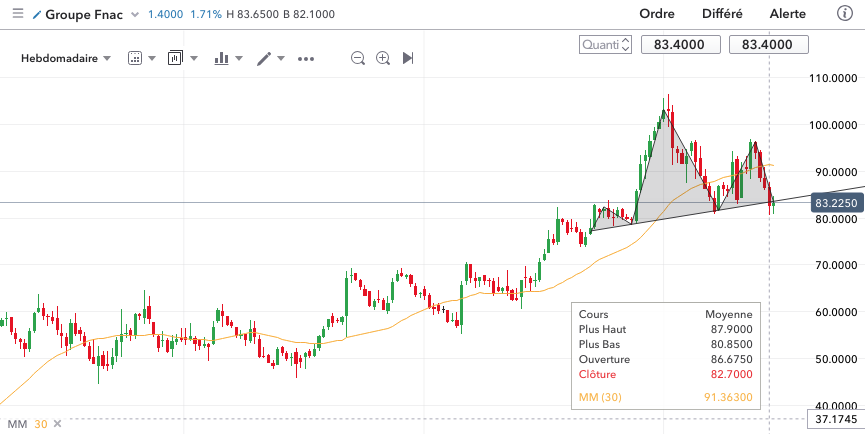Click the Cours header in info box
865x434 pixels.
[x=594, y=314]
